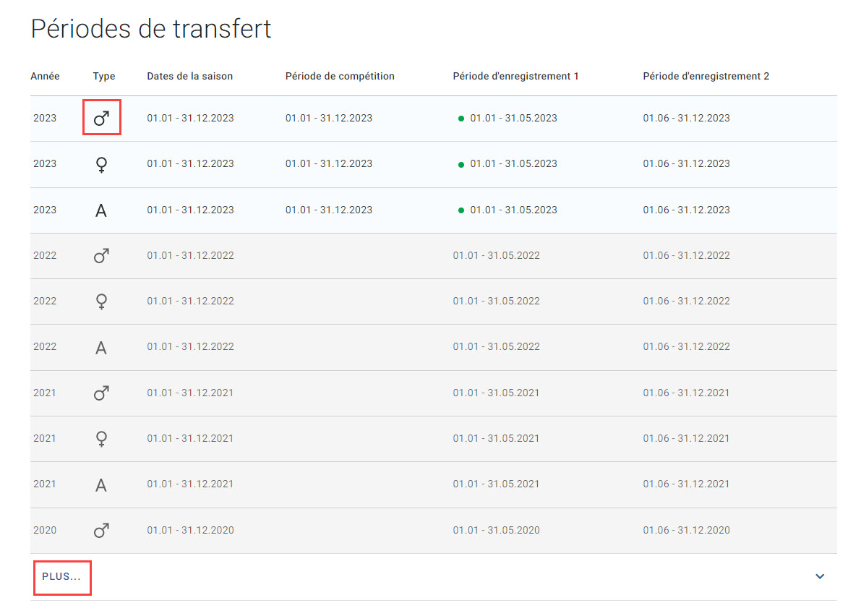Click the Période d'enregistrement 1 header
The width and height of the screenshot is (861, 616).
tap(515, 77)
